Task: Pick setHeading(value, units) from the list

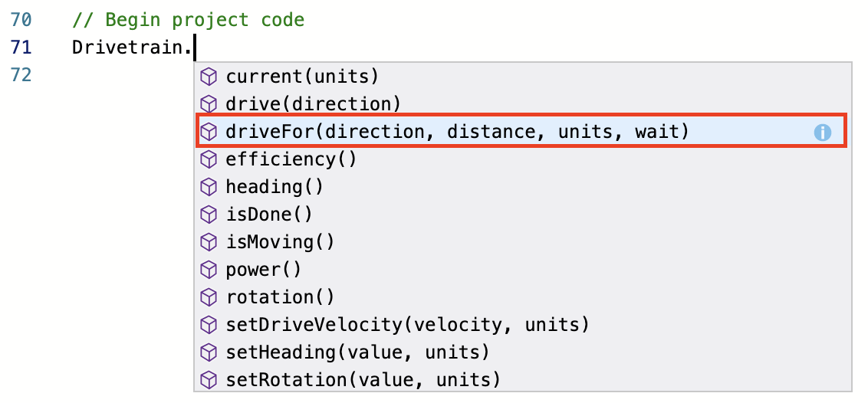Action: [357, 352]
